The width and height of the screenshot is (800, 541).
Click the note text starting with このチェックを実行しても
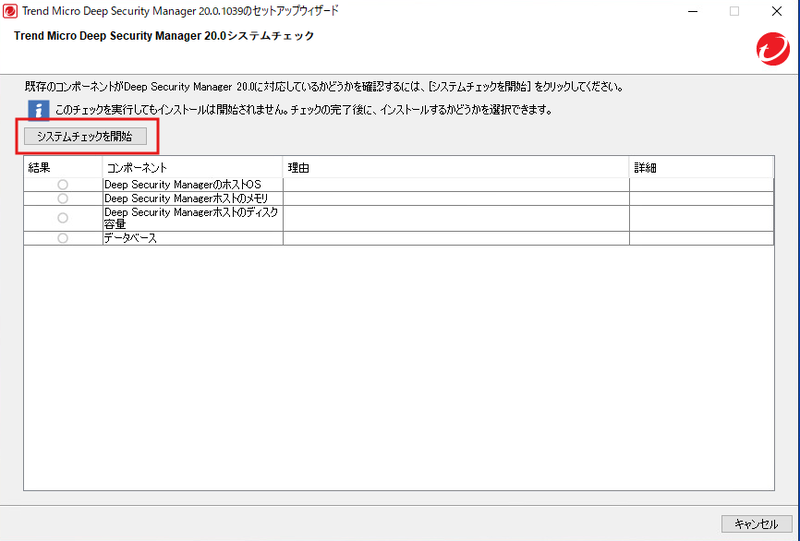[304, 110]
